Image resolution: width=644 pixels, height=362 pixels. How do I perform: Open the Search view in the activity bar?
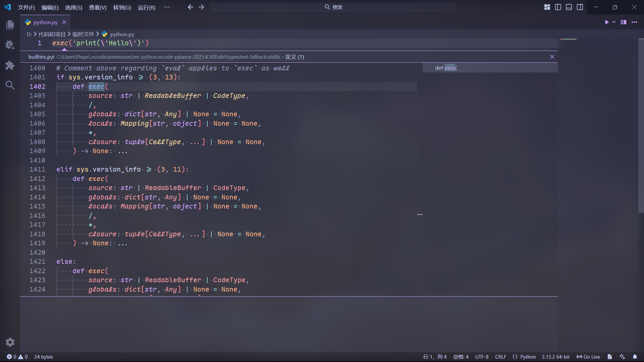pos(10,85)
